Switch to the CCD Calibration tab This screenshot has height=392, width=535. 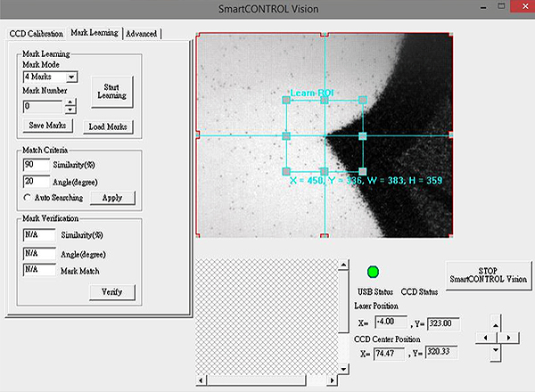click(x=36, y=33)
